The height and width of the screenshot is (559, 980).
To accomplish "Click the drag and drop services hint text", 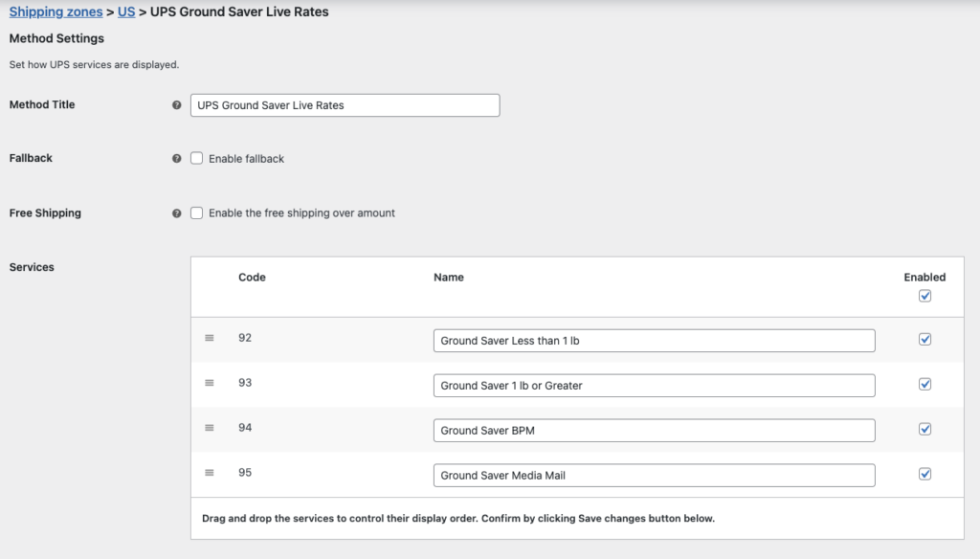I will pos(458,519).
